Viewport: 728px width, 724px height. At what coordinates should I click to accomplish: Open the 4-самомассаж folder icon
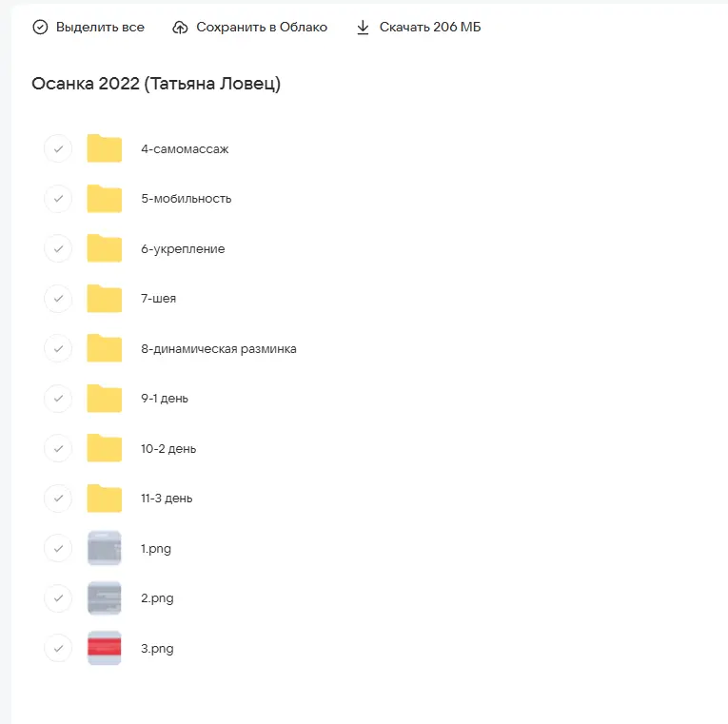tap(105, 149)
